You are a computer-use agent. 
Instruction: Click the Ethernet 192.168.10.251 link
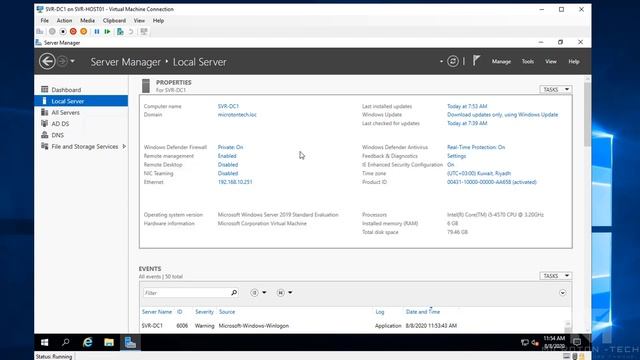click(x=235, y=182)
